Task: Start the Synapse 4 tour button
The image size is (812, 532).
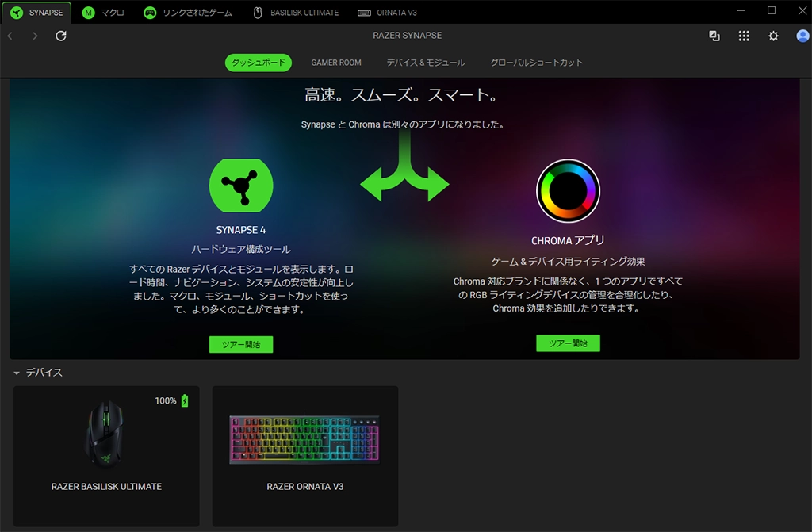Action: (x=241, y=344)
